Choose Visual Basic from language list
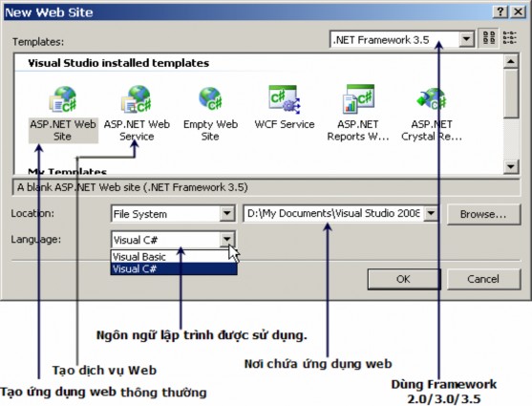Viewport: 532px width, 406px height. click(174, 257)
